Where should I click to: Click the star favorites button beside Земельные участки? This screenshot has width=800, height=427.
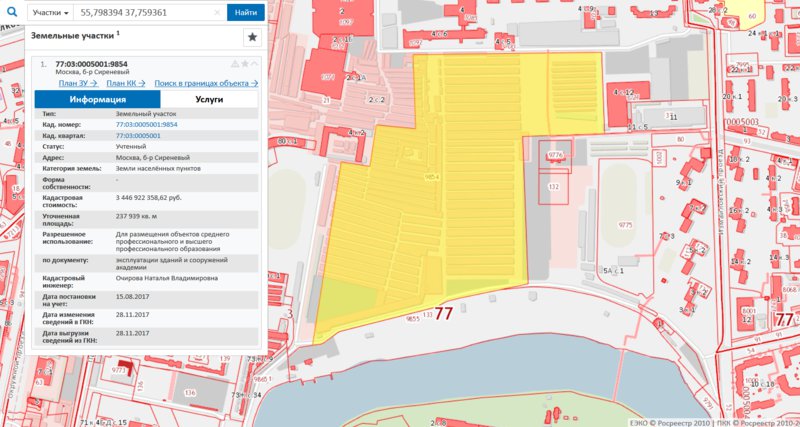252,37
